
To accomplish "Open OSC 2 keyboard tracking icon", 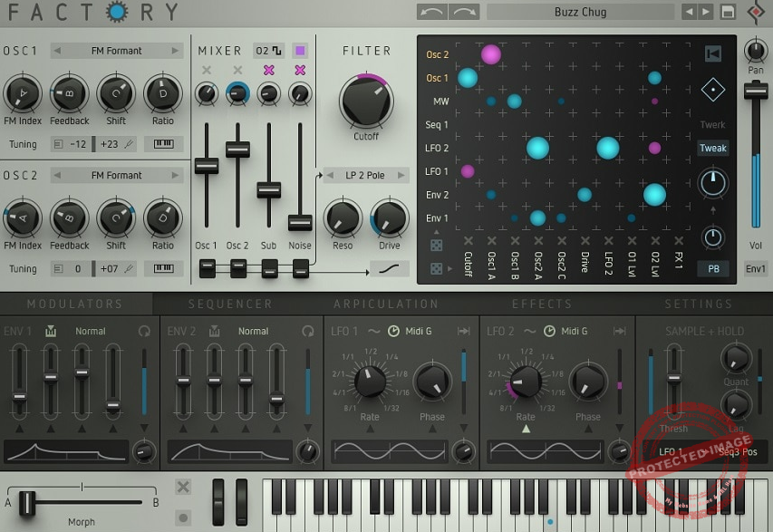I will (x=164, y=268).
